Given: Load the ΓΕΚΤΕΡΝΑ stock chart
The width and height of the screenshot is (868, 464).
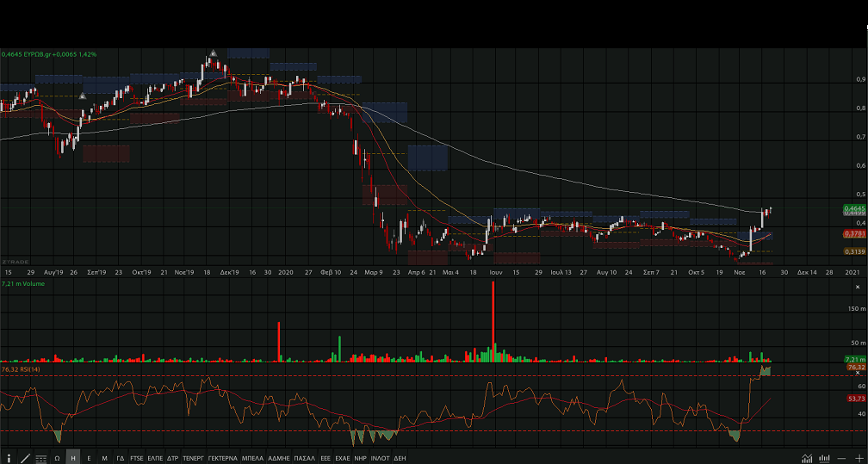Looking at the screenshot, I should click(224, 458).
